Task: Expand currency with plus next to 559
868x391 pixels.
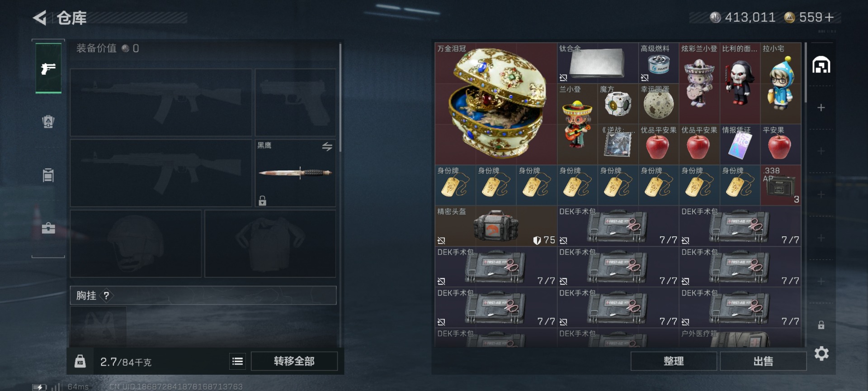Action: pyautogui.click(x=829, y=18)
